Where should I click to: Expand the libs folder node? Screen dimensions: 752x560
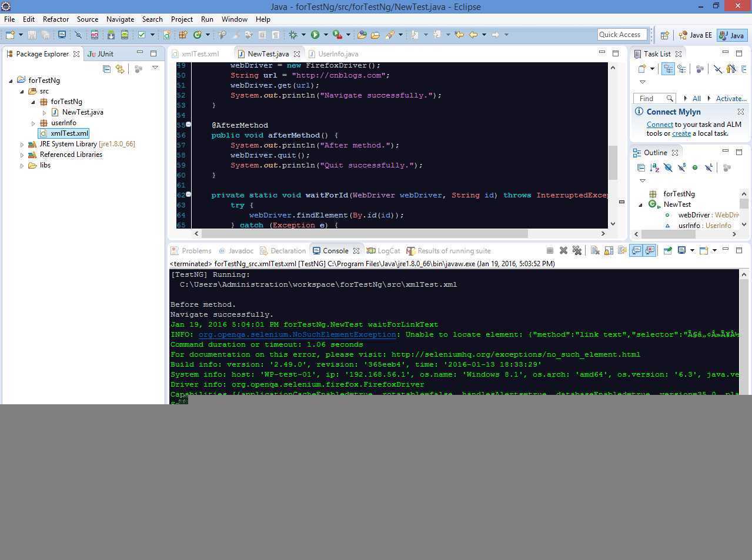pyautogui.click(x=22, y=165)
